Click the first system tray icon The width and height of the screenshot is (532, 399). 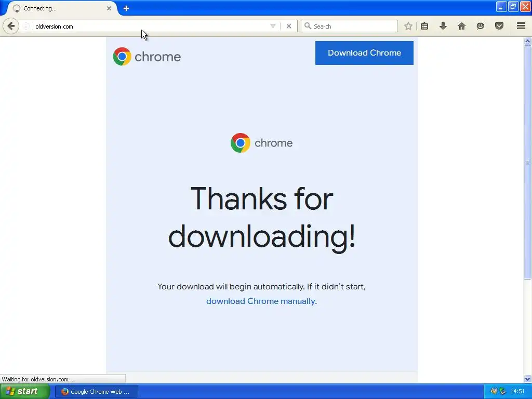click(494, 391)
